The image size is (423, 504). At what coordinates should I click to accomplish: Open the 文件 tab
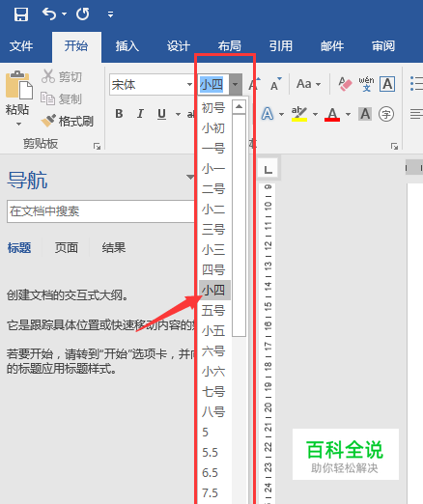coord(21,46)
